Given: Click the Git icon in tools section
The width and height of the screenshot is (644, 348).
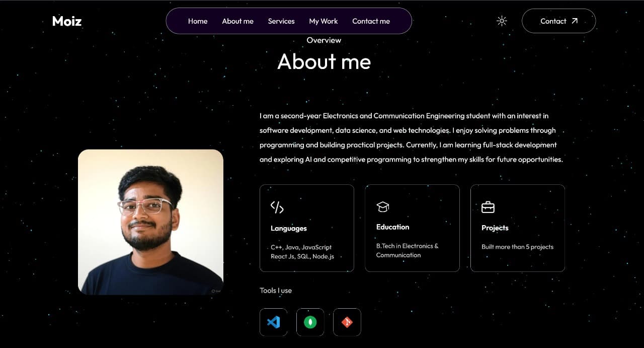Looking at the screenshot, I should tap(347, 322).
